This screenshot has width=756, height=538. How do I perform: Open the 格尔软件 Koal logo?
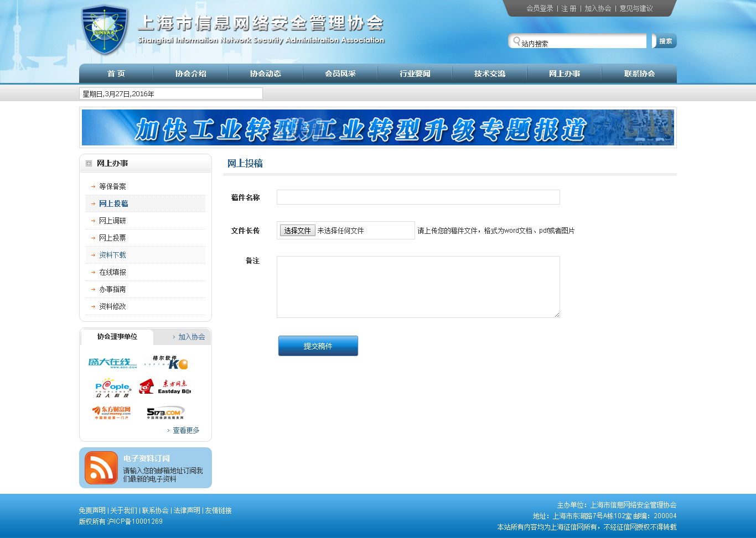(166, 362)
